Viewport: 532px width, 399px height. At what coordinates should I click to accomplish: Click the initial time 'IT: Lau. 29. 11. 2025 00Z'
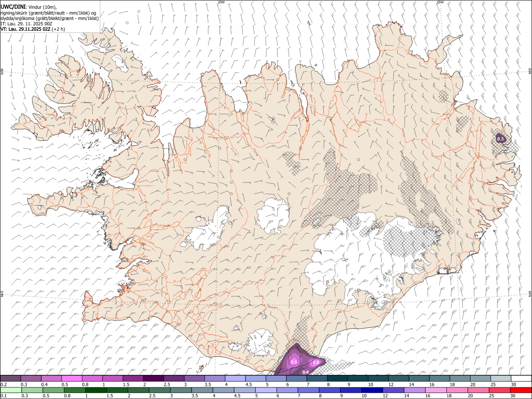(26, 24)
